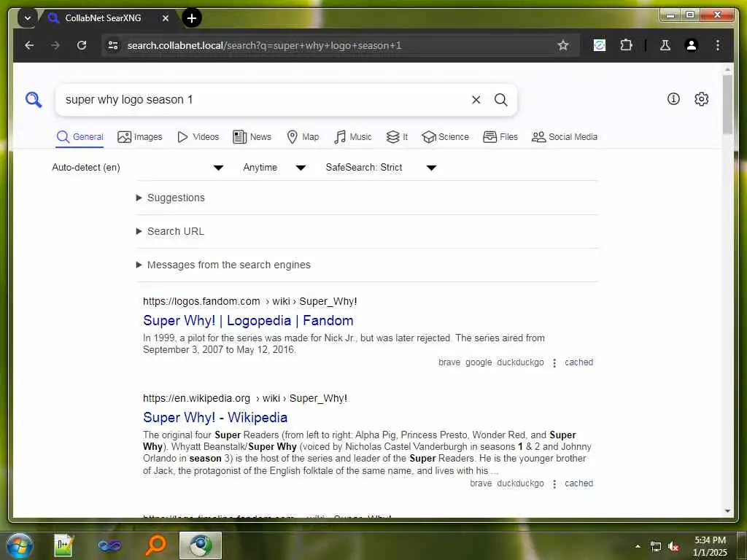Viewport: 747px width, 560px height.
Task: Open result options dots for Logopedia result
Action: (554, 363)
